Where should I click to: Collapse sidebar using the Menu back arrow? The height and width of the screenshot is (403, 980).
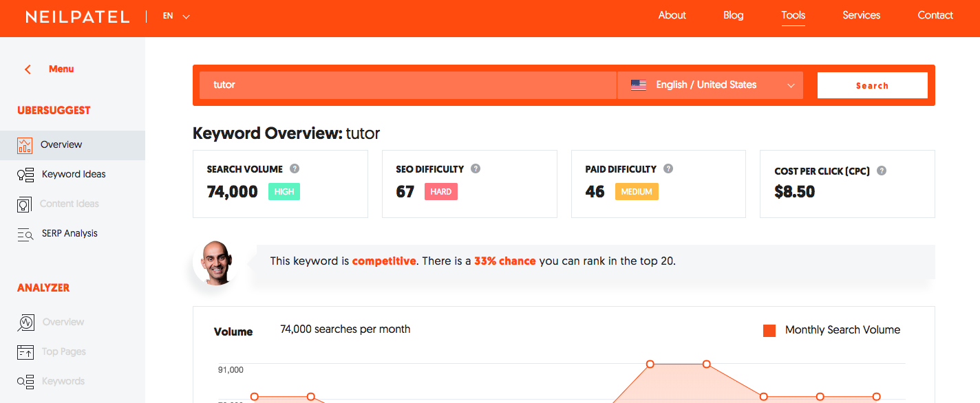point(28,69)
